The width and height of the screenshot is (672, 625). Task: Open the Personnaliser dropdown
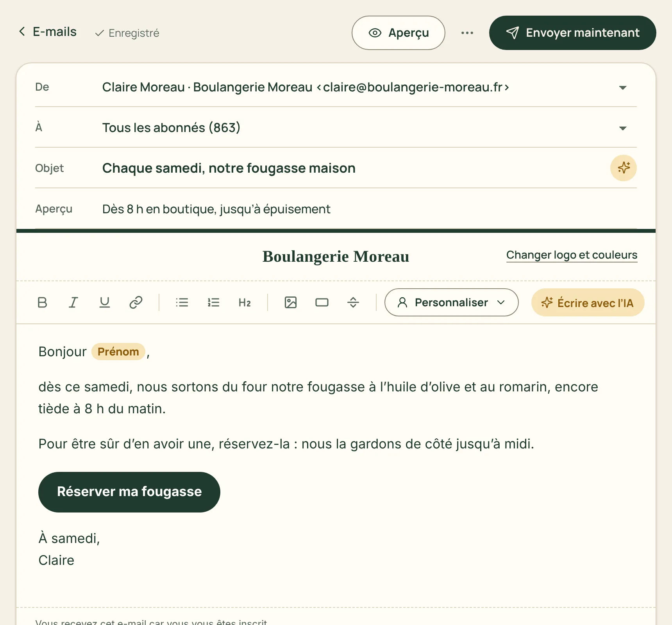(x=451, y=302)
